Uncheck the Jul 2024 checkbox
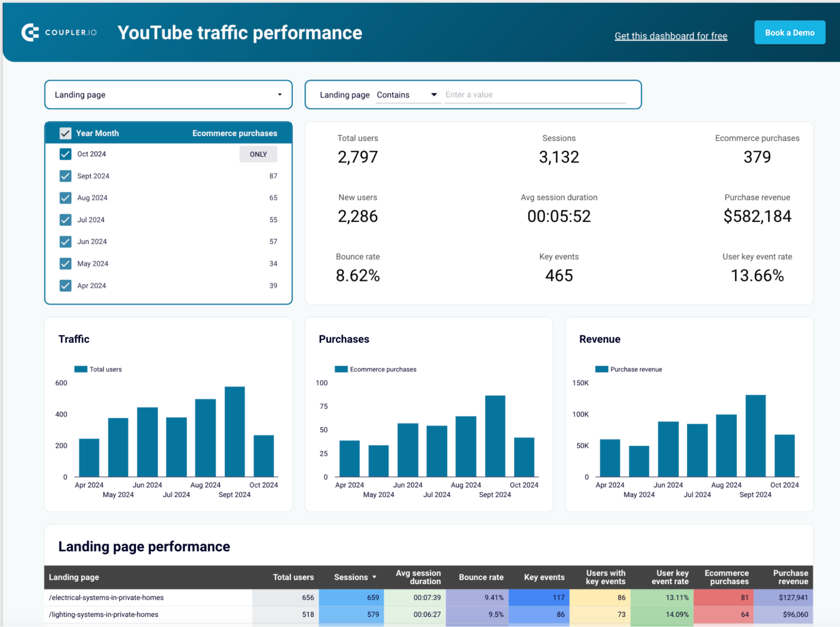 pyautogui.click(x=65, y=220)
